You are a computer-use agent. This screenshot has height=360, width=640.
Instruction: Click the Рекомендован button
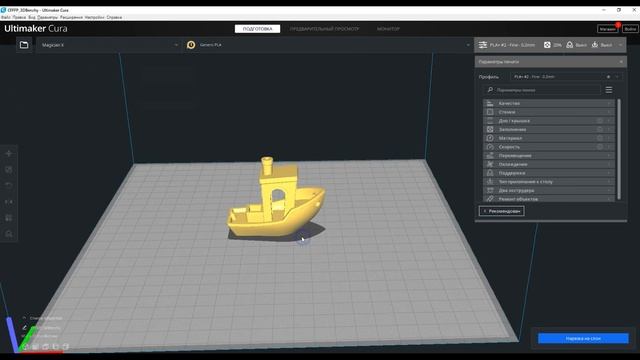pos(502,211)
